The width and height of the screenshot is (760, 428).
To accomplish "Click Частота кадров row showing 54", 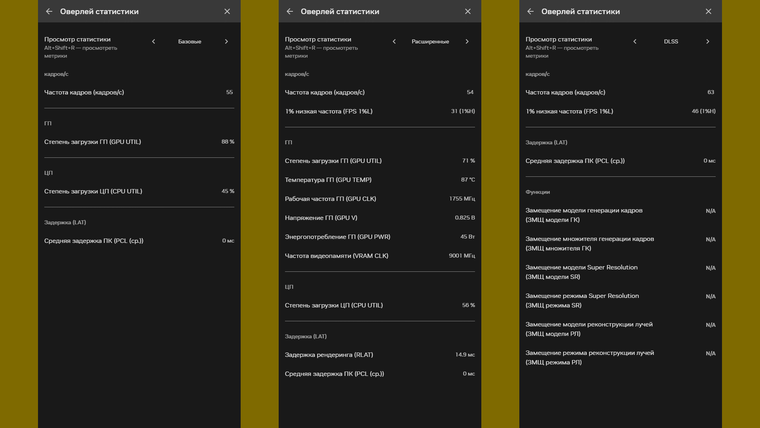I will pos(380,92).
